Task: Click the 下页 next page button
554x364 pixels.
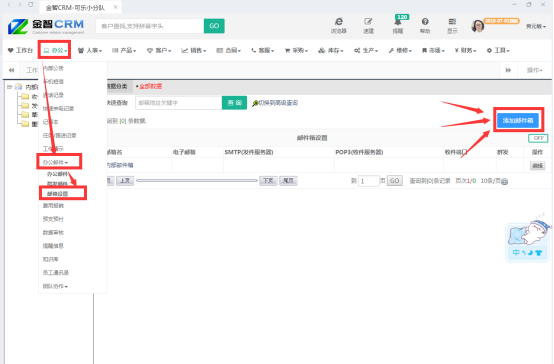Action: [x=268, y=181]
